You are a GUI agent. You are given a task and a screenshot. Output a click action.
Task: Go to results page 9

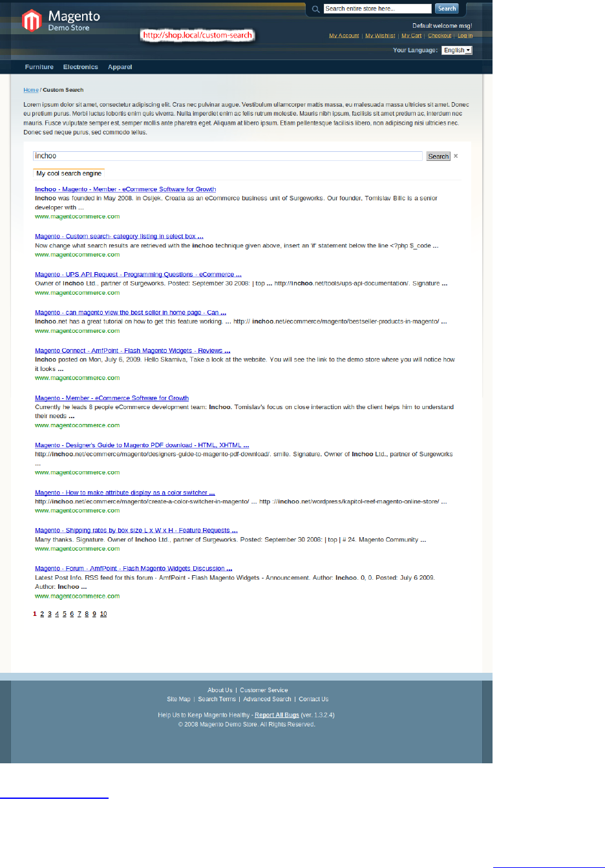click(94, 614)
